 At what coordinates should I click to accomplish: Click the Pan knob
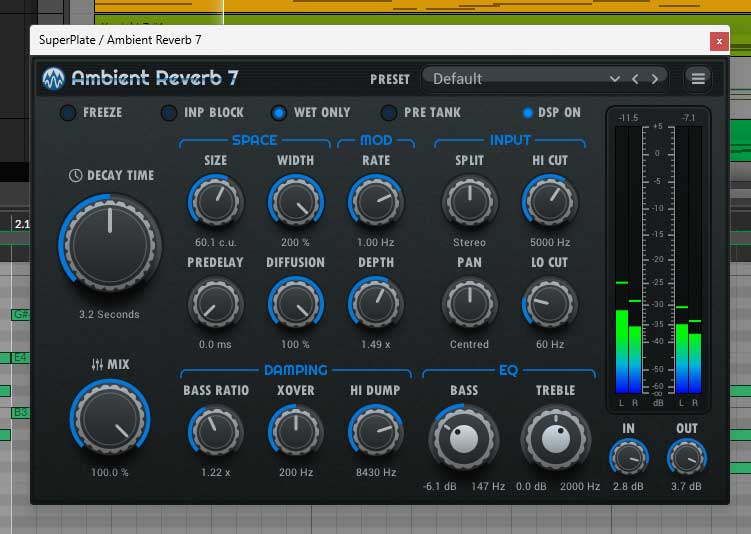coord(469,303)
